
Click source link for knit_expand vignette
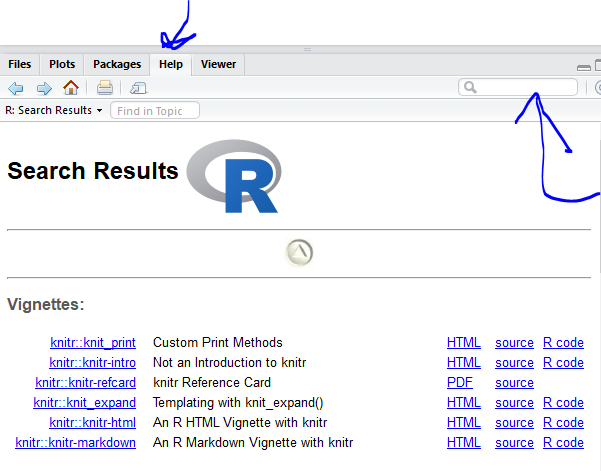tap(514, 403)
